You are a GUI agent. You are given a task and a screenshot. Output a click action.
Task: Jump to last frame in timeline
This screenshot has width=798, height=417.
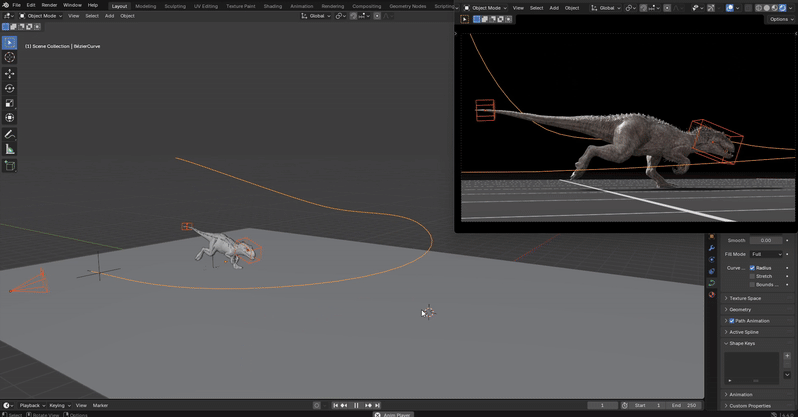coord(377,405)
